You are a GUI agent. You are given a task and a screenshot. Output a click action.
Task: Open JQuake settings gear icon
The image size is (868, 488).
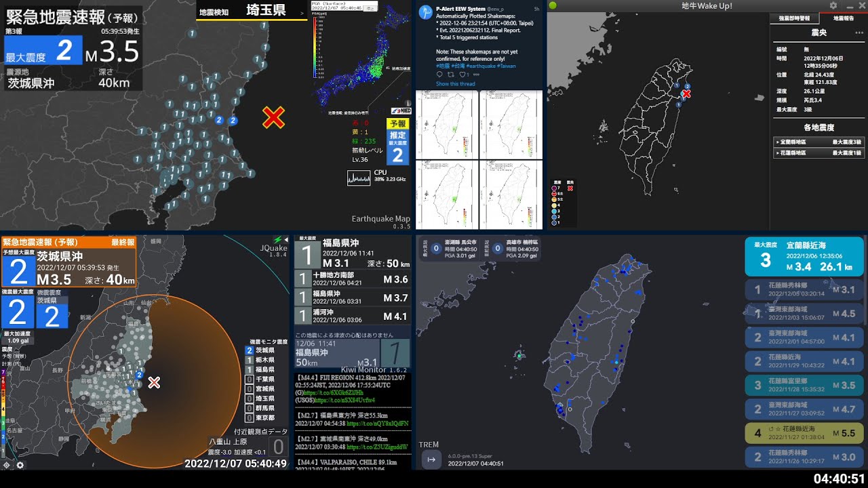[20, 465]
